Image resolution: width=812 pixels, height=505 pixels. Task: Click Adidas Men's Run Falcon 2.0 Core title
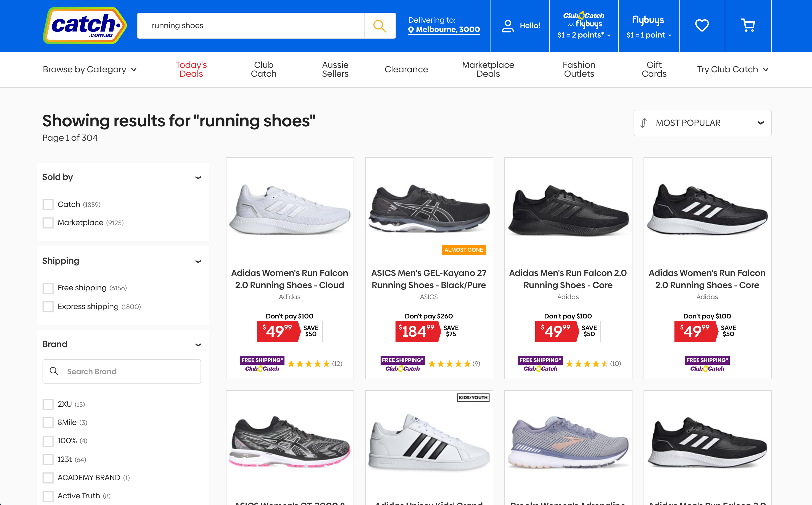point(568,279)
